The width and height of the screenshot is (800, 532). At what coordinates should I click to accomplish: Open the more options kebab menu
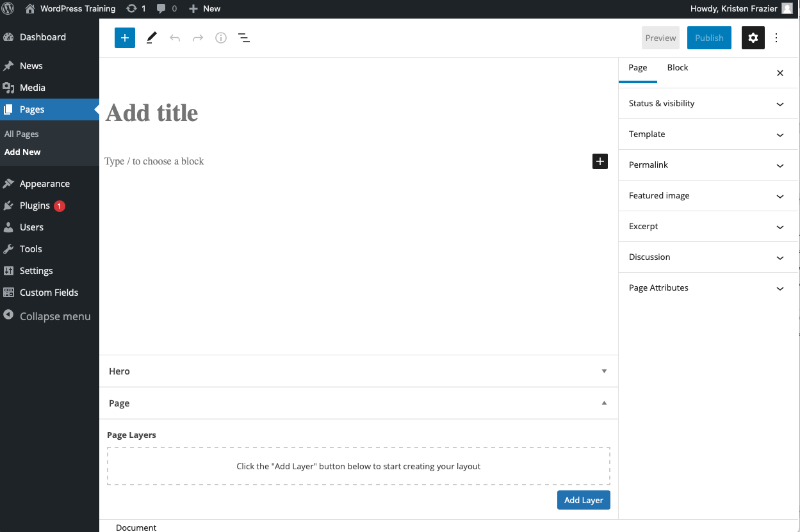[x=776, y=38]
